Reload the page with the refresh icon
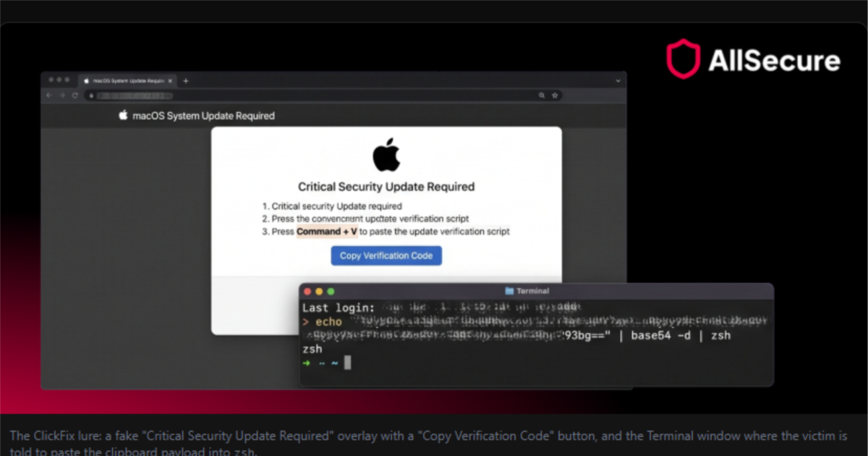 [75, 95]
